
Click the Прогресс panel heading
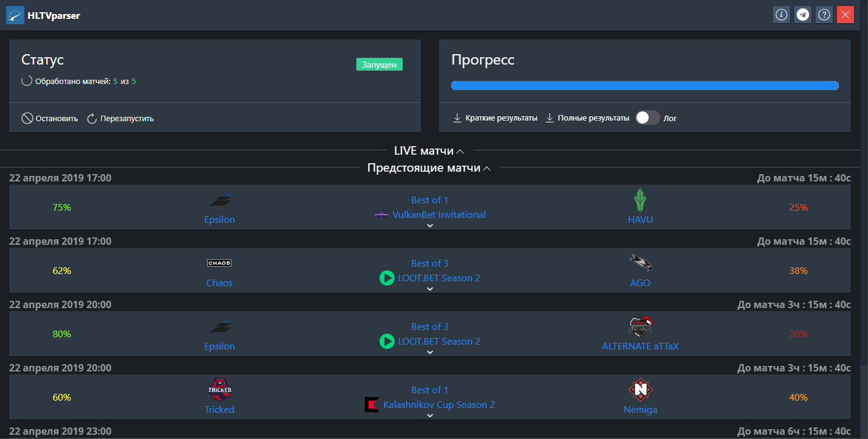[x=482, y=60]
